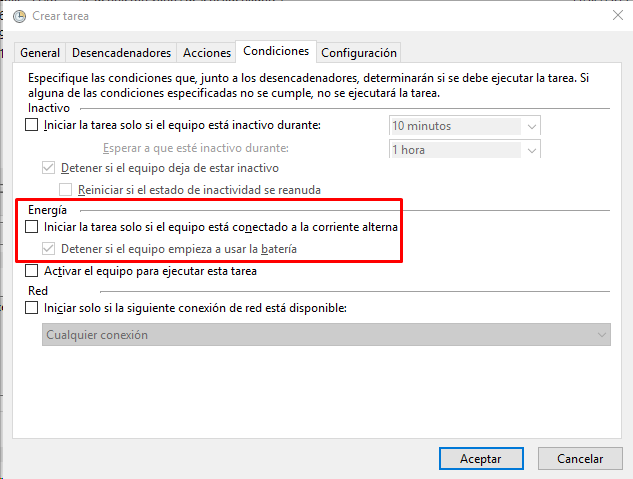Check Activar el equipo para ejecutar esta tarea
The image size is (633, 479).
point(31,270)
